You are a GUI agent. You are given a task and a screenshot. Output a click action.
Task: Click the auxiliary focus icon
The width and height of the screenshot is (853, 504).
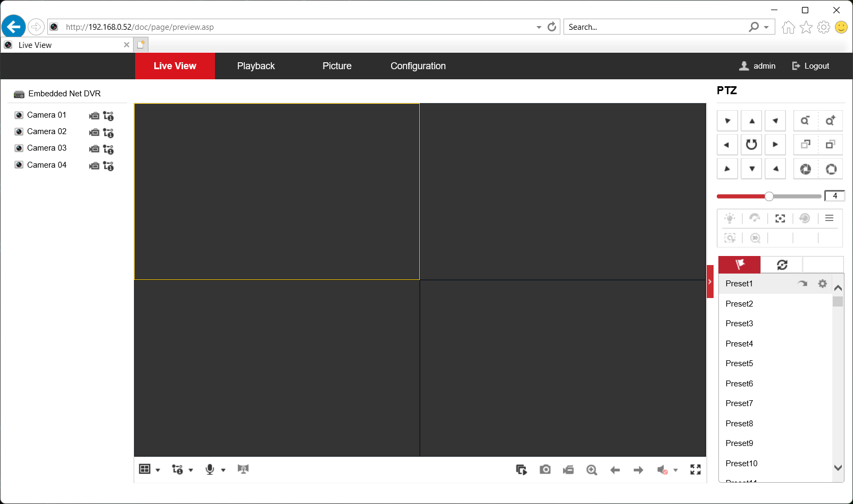pyautogui.click(x=780, y=218)
